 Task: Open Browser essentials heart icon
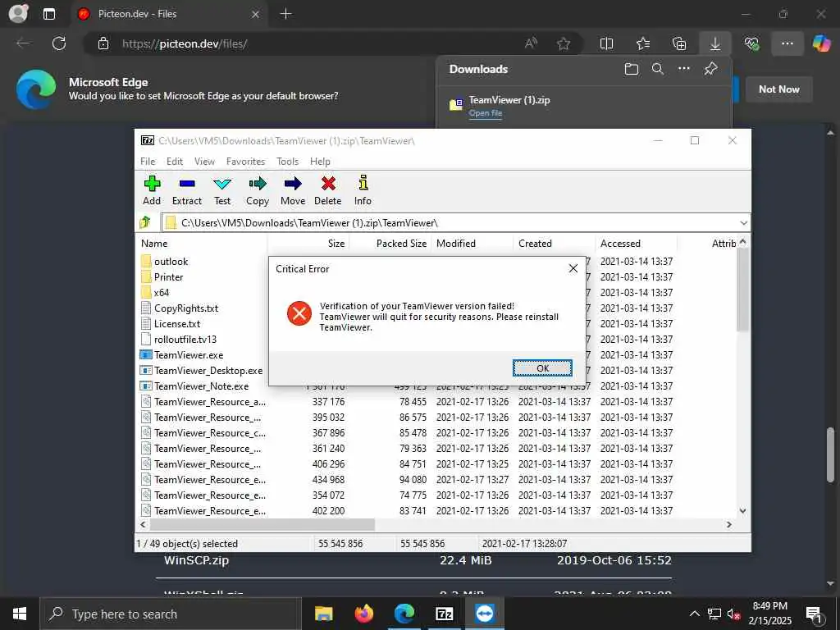(751, 43)
